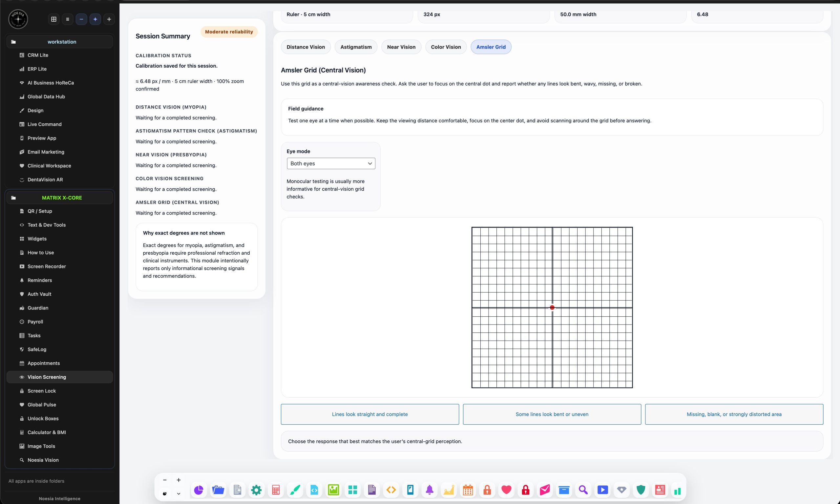Click the purple pie chart dock icon
Viewport: 840px width, 504px height.
199,490
